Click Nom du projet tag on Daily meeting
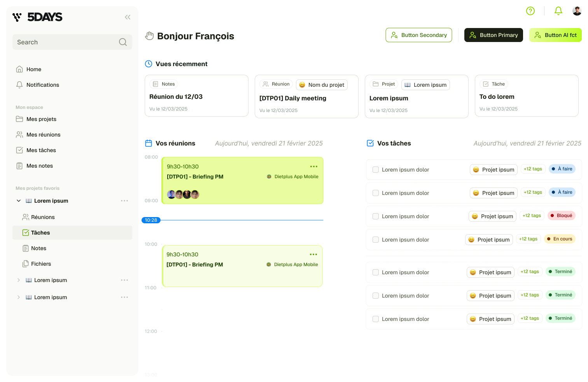Viewport: 588px width, 382px height. (322, 85)
